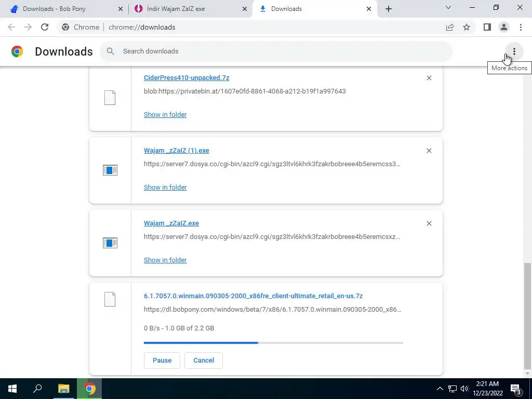Bookmark this tab with the star icon
Screen dimensions: 532x399
click(x=467, y=27)
